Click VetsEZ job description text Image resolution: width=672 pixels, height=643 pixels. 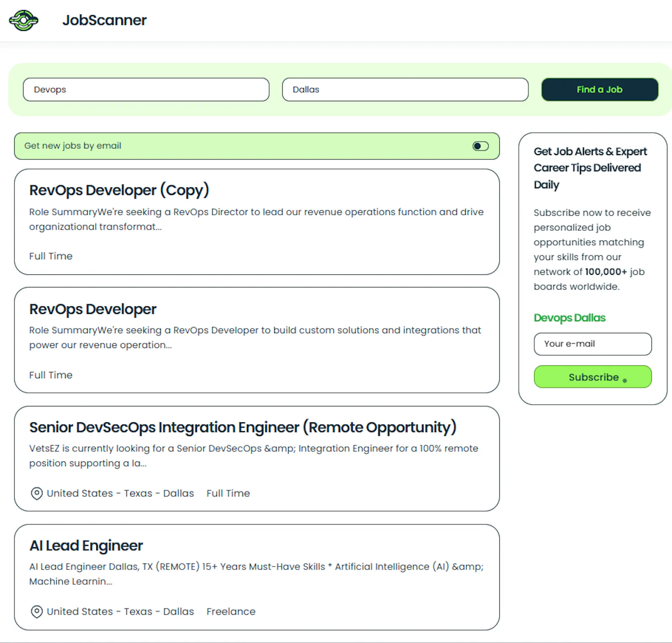click(x=254, y=456)
